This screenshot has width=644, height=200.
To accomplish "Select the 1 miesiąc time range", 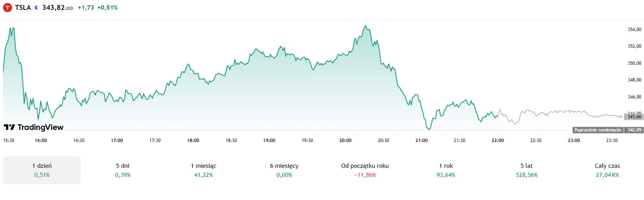I will [203, 170].
